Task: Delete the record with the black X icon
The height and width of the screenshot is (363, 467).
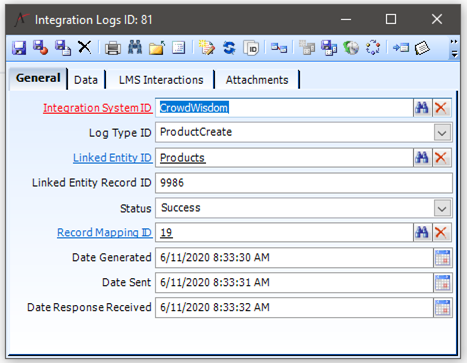Action: click(85, 47)
